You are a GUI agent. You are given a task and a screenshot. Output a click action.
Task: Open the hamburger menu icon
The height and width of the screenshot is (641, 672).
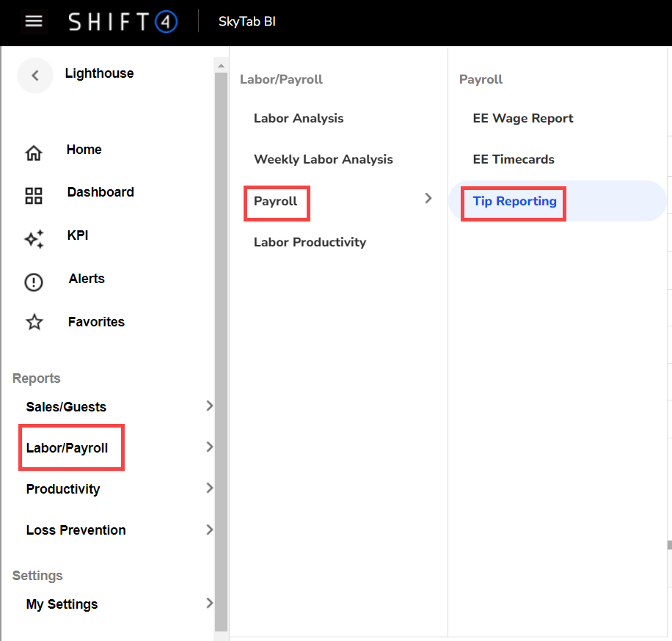click(34, 21)
